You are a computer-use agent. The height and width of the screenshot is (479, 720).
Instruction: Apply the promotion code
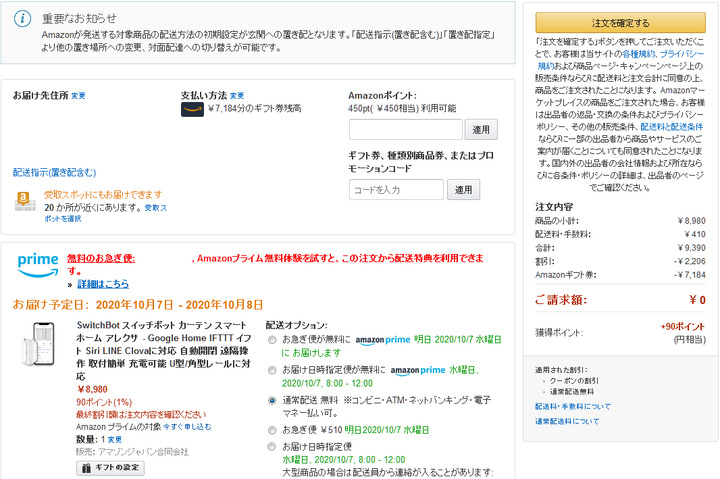(463, 190)
